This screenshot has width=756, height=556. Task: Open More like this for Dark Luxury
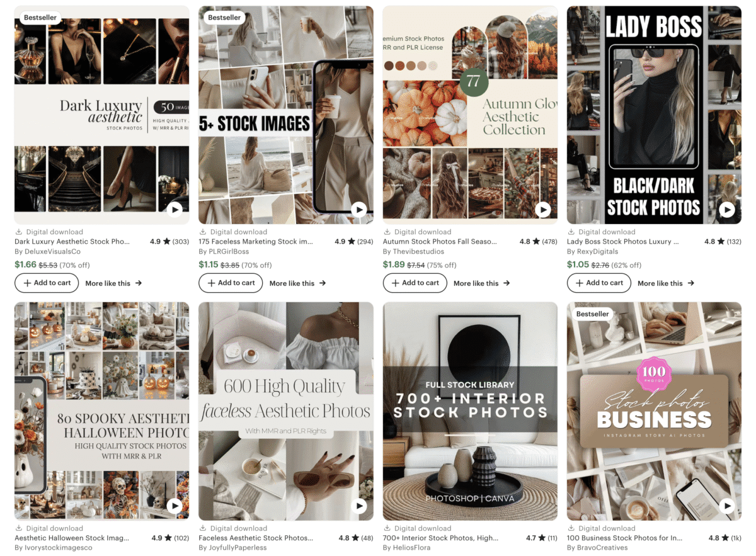click(113, 283)
